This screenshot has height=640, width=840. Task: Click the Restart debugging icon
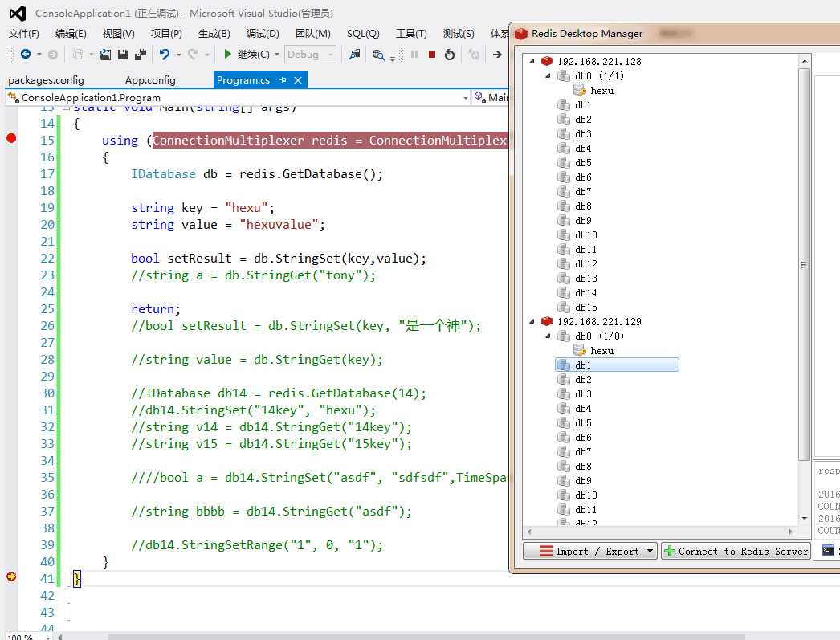[450, 55]
